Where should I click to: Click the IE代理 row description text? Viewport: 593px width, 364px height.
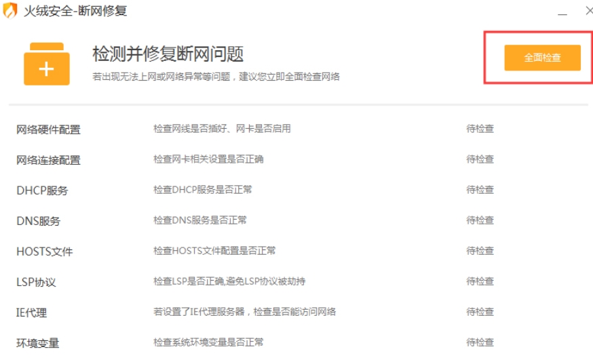[245, 312]
